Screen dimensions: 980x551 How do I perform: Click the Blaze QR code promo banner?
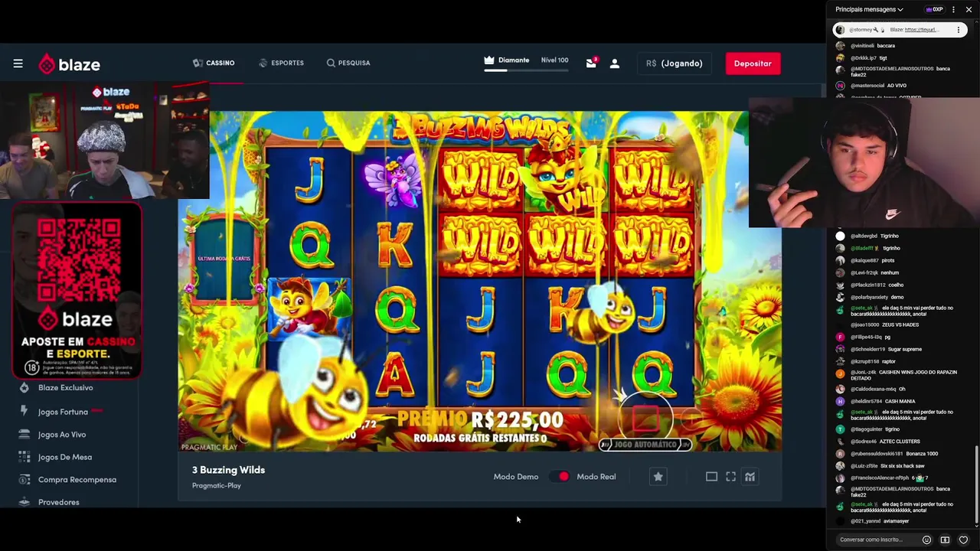click(x=77, y=291)
